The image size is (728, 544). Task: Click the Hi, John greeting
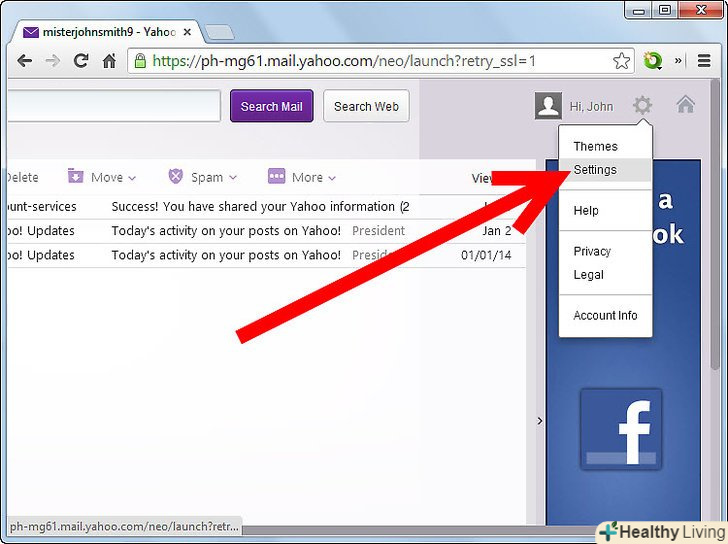(x=592, y=106)
